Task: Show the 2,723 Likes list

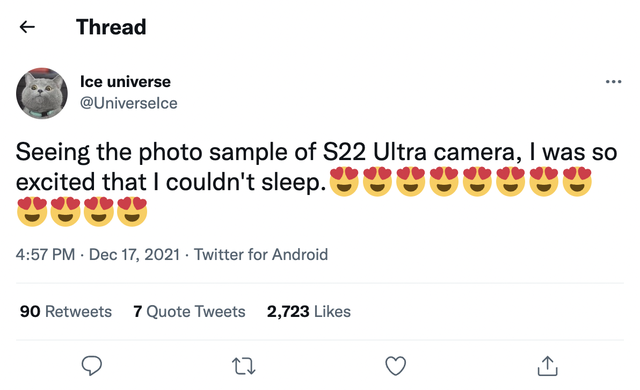Action: 309,311
